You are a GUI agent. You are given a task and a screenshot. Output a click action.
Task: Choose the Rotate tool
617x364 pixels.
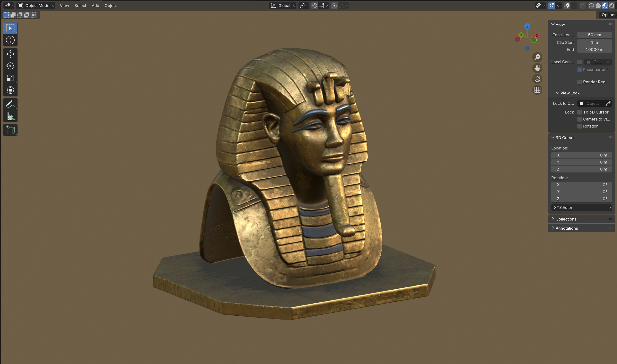[10, 66]
